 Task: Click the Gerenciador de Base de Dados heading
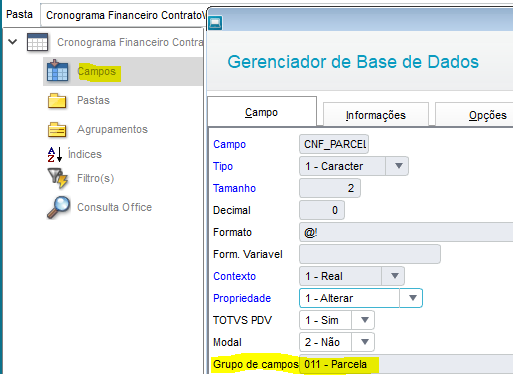click(x=353, y=62)
